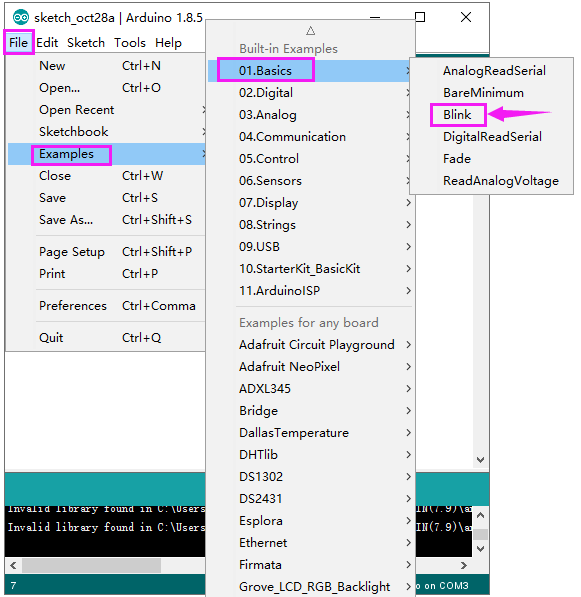Click the horizontal scrollbar thumb
This screenshot has width=581, height=597.
click(x=91, y=565)
